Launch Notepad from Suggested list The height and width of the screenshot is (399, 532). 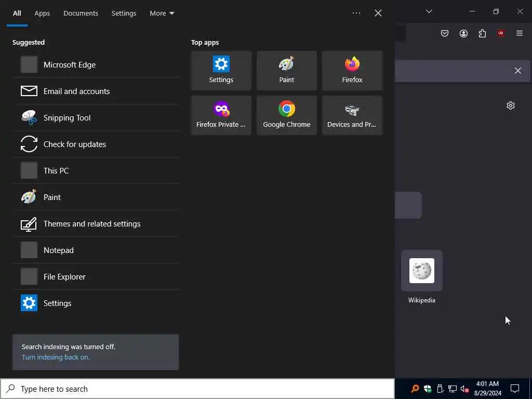point(96,250)
